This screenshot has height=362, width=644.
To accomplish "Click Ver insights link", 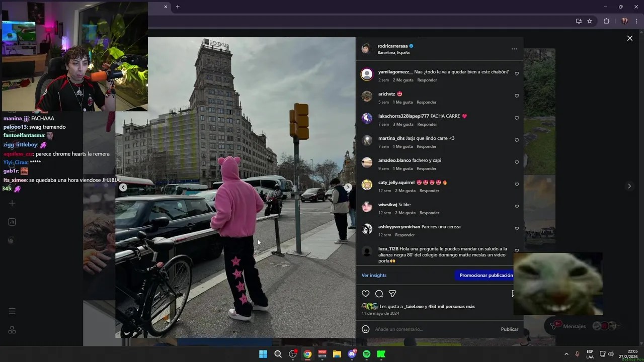I will [374, 275].
